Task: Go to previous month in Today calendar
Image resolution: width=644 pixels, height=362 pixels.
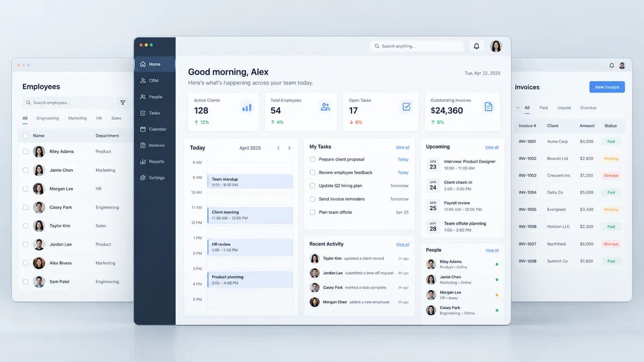Action: pyautogui.click(x=278, y=148)
